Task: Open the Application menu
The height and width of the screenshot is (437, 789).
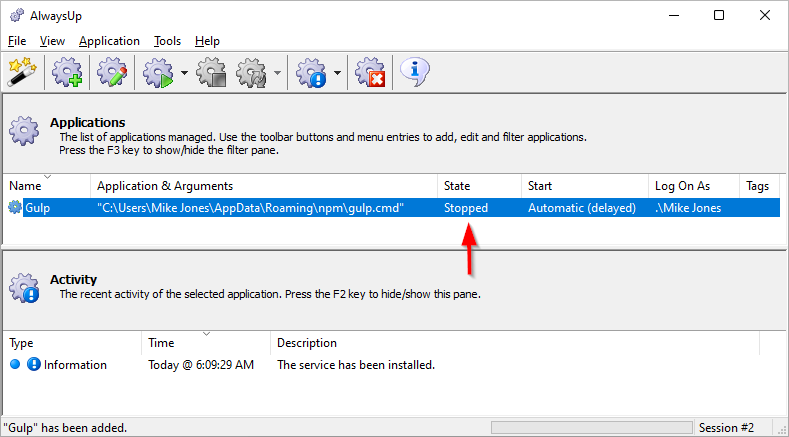Action: pos(109,41)
